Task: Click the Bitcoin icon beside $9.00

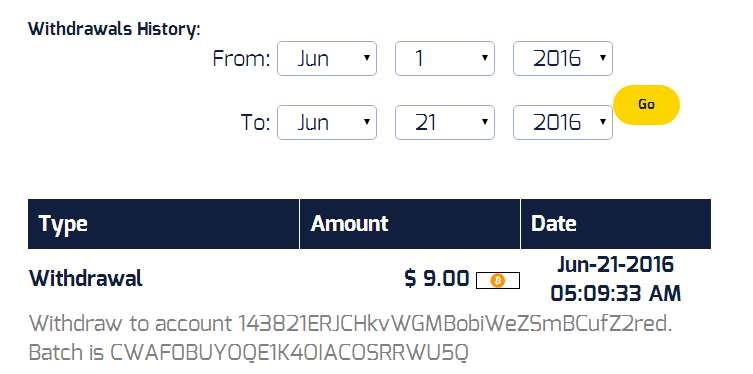Action: click(x=498, y=280)
